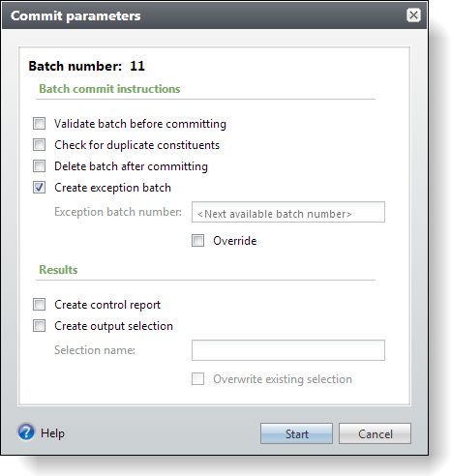Image resolution: width=451 pixels, height=476 pixels.
Task: Toggle the Override checkbox
Action: pos(198,241)
